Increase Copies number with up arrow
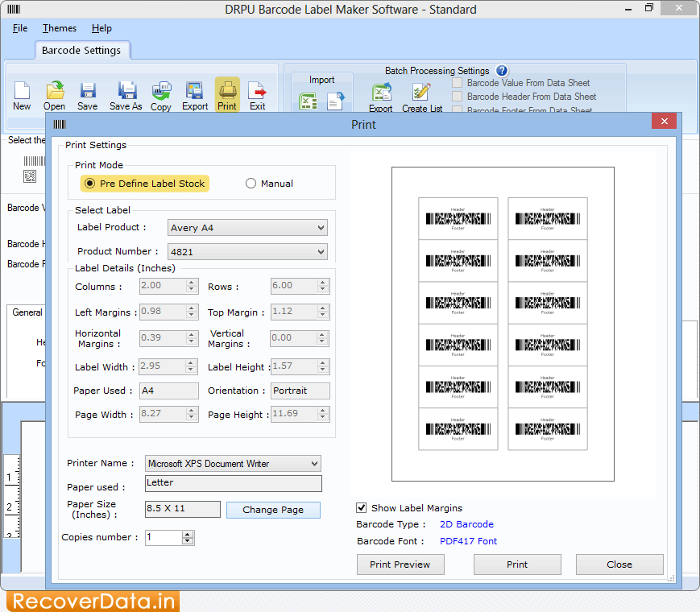This screenshot has height=612, width=700. point(188,535)
